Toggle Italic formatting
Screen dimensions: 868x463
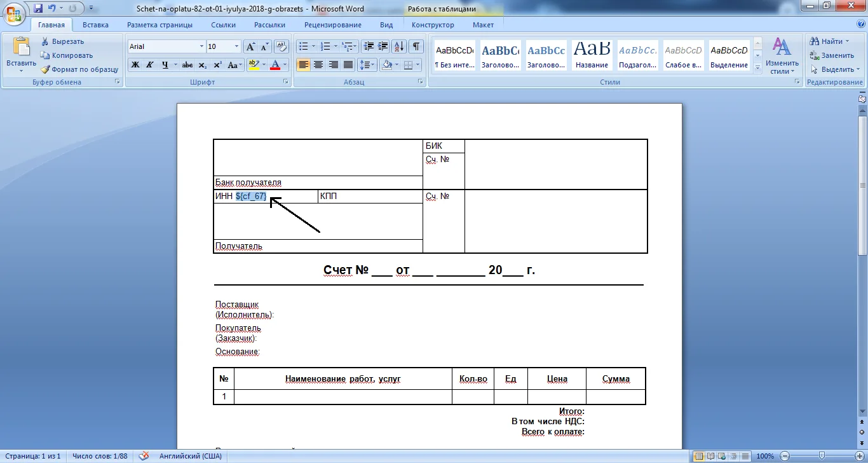[x=150, y=65]
